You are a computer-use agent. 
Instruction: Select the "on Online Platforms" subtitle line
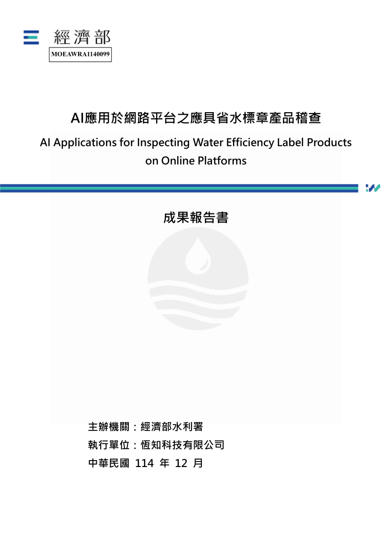(x=196, y=161)
